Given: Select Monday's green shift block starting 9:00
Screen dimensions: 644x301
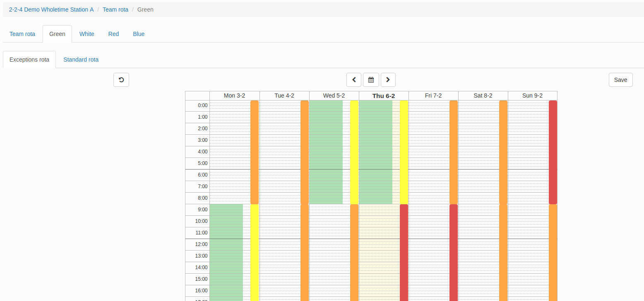Looking at the screenshot, I should point(226,252).
